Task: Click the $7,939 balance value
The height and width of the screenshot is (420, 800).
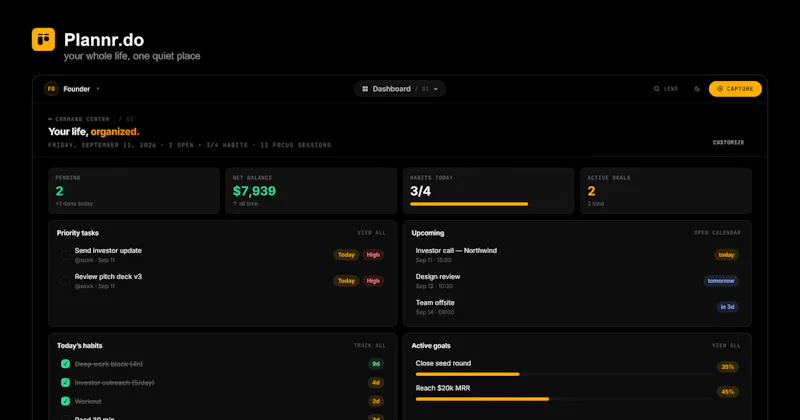Action: [254, 191]
